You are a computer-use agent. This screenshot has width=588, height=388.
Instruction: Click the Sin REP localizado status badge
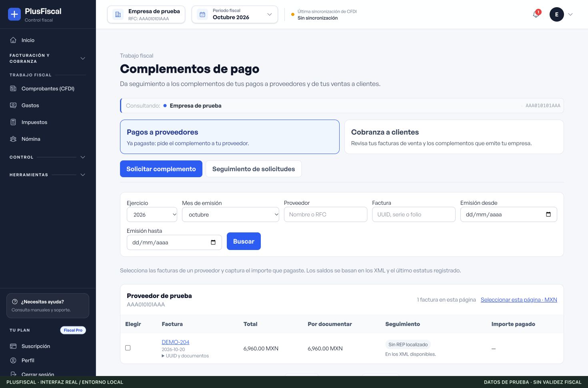click(408, 344)
